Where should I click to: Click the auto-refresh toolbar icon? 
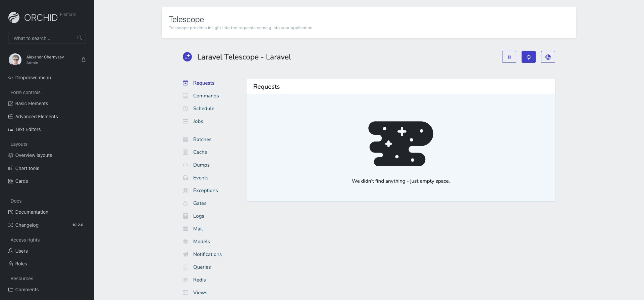click(x=529, y=57)
